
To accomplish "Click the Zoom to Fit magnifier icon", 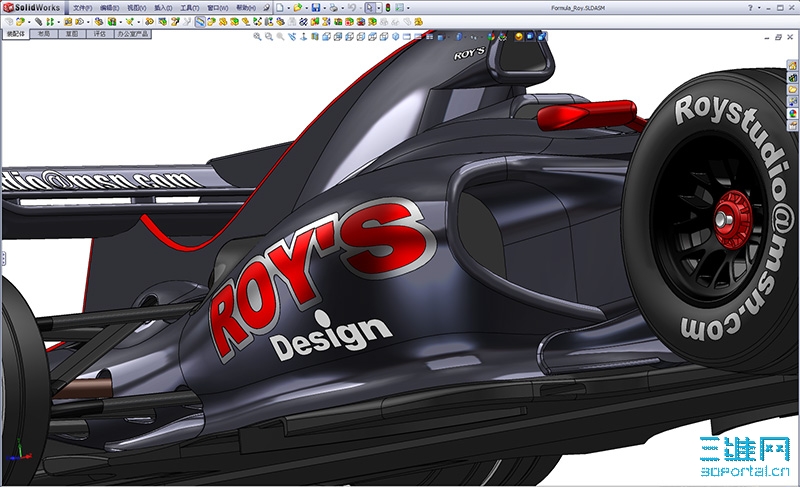I will pyautogui.click(x=257, y=36).
